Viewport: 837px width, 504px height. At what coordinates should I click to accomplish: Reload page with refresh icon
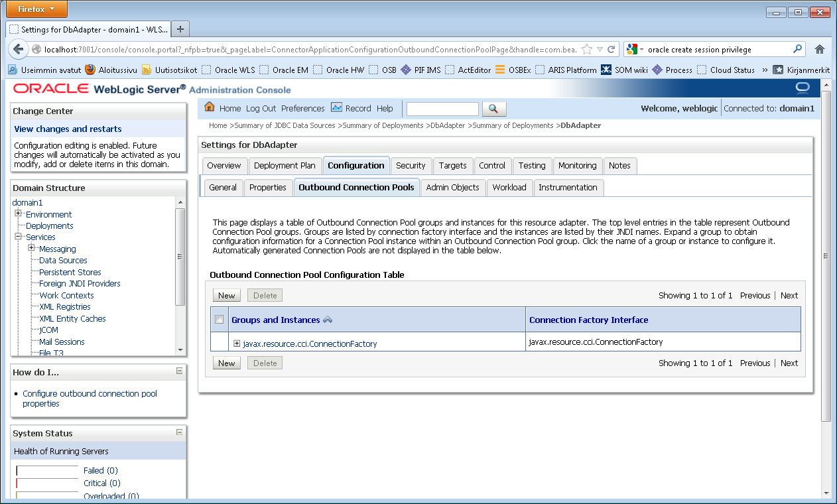[612, 49]
